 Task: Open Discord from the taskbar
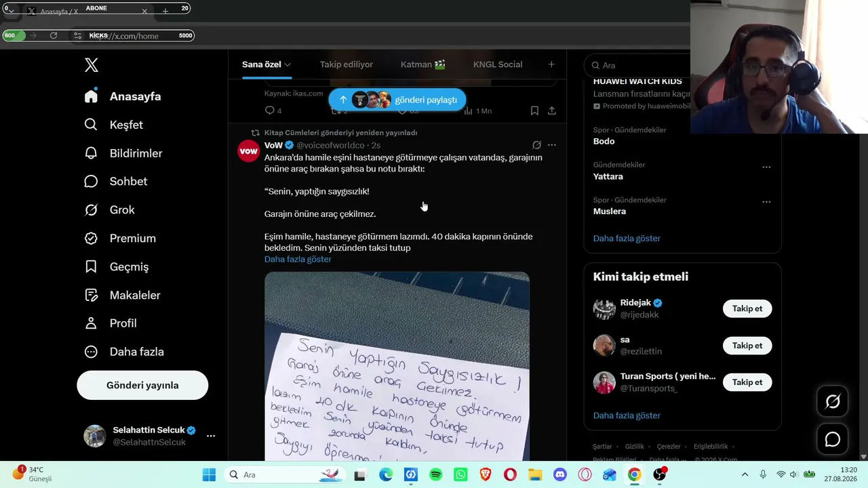(x=560, y=474)
